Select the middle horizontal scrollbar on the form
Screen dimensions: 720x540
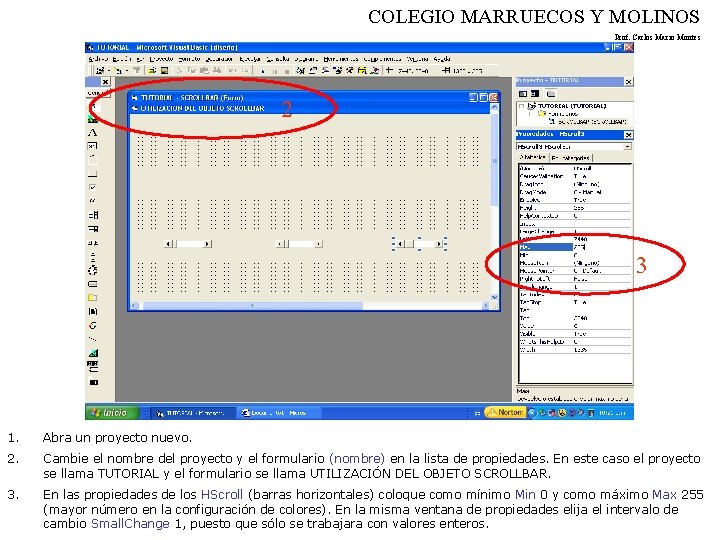pyautogui.click(x=299, y=244)
